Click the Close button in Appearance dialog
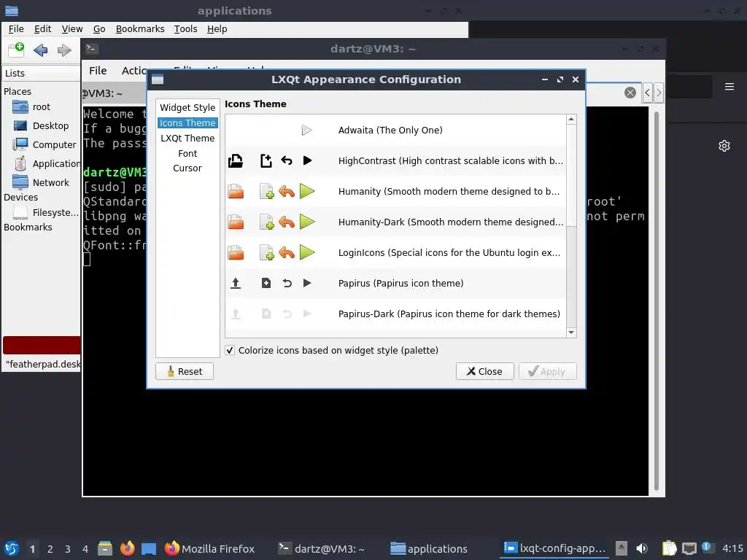747x560 pixels. tap(484, 371)
